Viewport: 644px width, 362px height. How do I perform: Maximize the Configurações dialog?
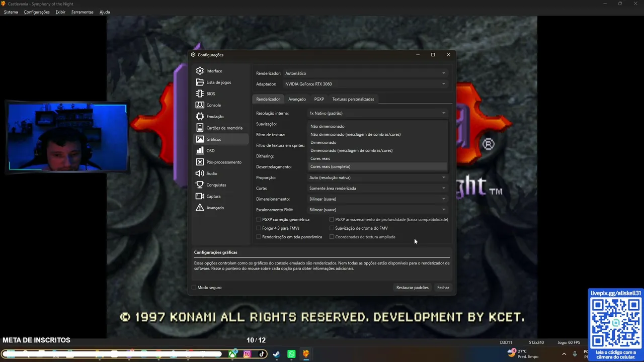433,55
